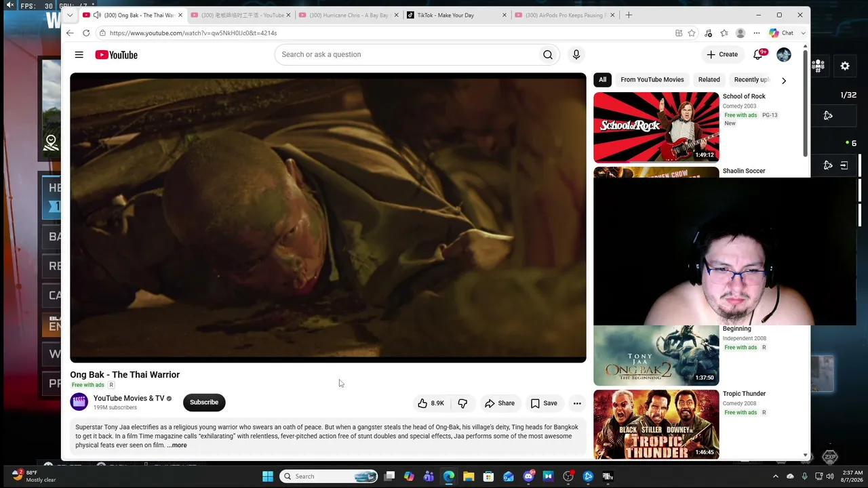The height and width of the screenshot is (488, 868).
Task: Like the Ong Bak video
Action: pos(431,403)
